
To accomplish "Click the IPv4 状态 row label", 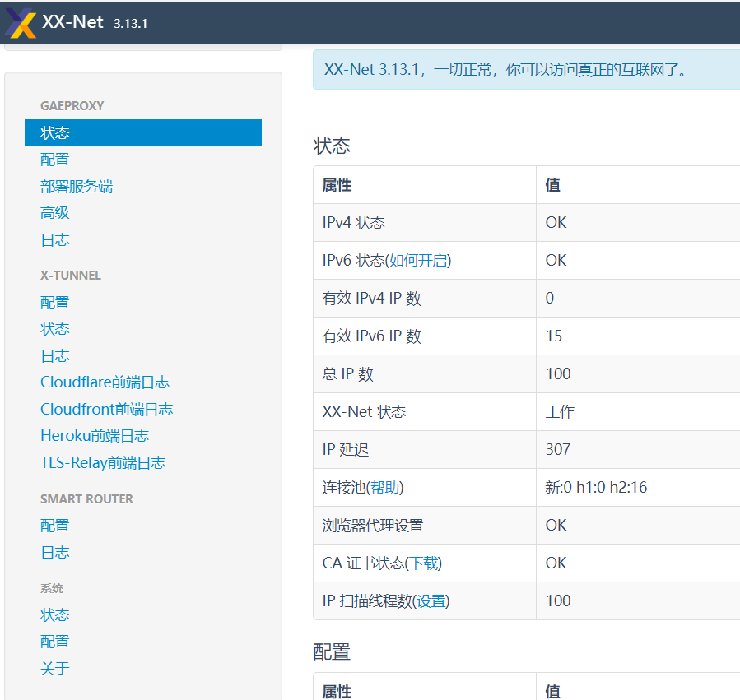I will pyautogui.click(x=353, y=223).
